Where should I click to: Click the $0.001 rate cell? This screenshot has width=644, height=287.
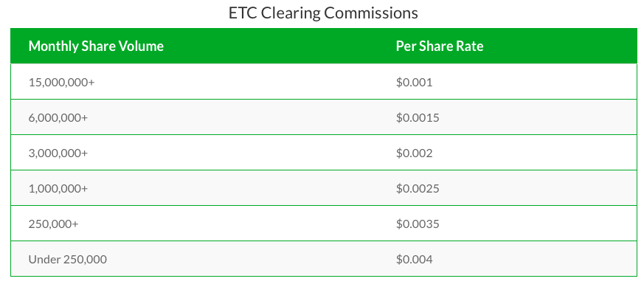click(x=415, y=82)
